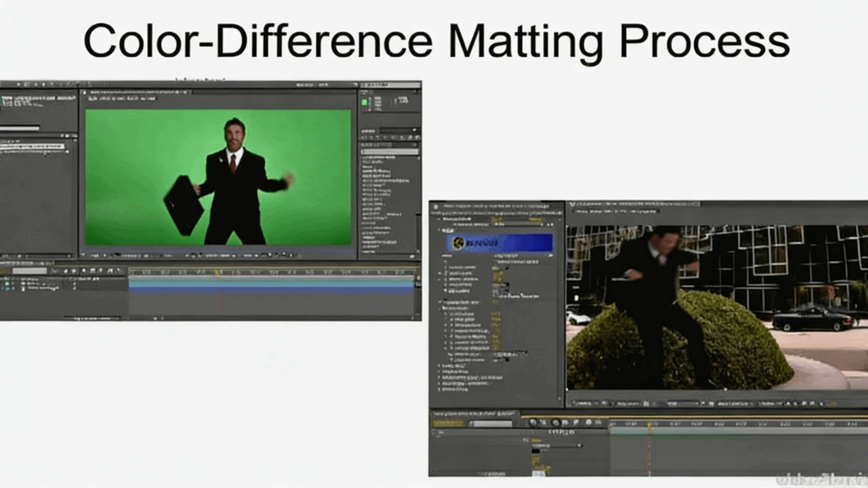Click the Keylight logo banner in Effect Controls
Viewport: 868px width, 488px height.
pyautogui.click(x=500, y=243)
